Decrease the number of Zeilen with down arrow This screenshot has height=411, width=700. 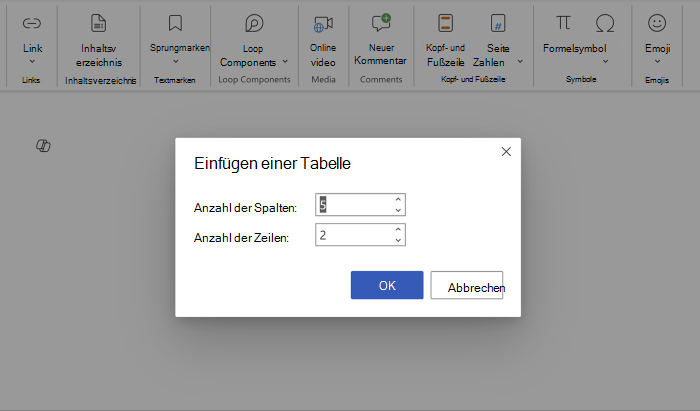pyautogui.click(x=398, y=241)
